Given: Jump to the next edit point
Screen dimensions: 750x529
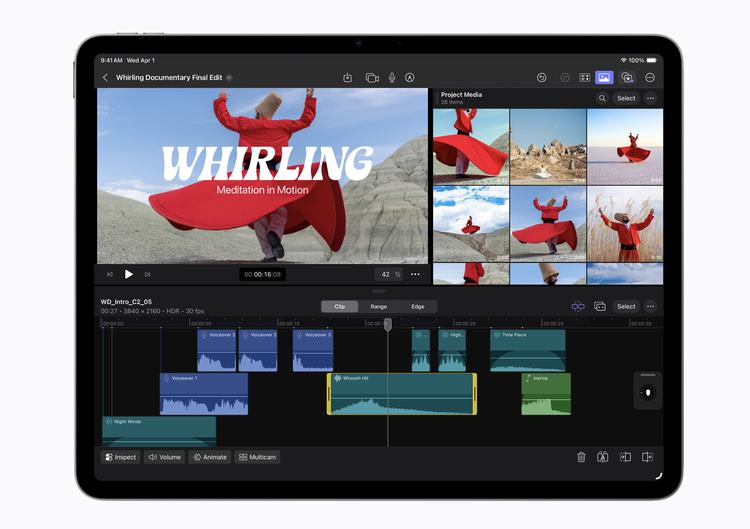Looking at the screenshot, I should [x=147, y=275].
